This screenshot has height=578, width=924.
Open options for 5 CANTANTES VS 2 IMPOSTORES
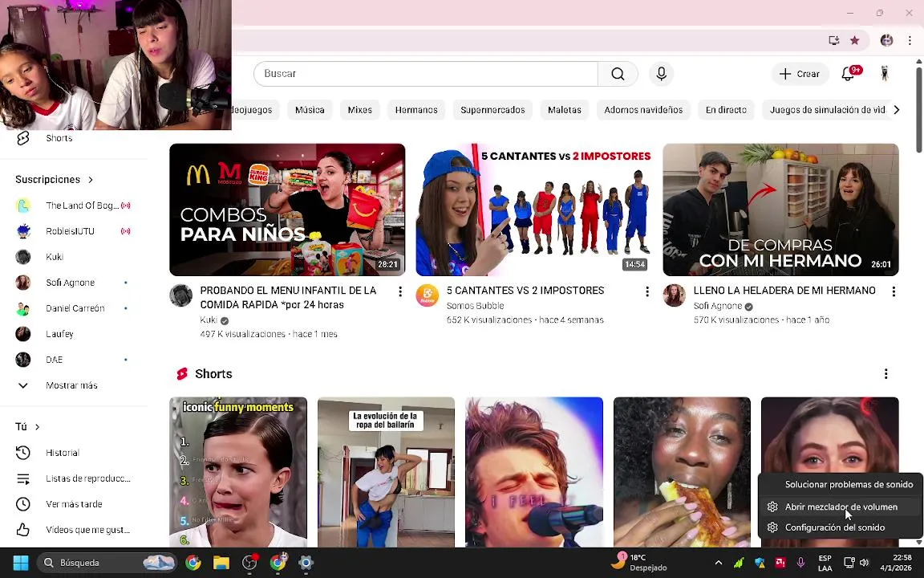(647, 291)
